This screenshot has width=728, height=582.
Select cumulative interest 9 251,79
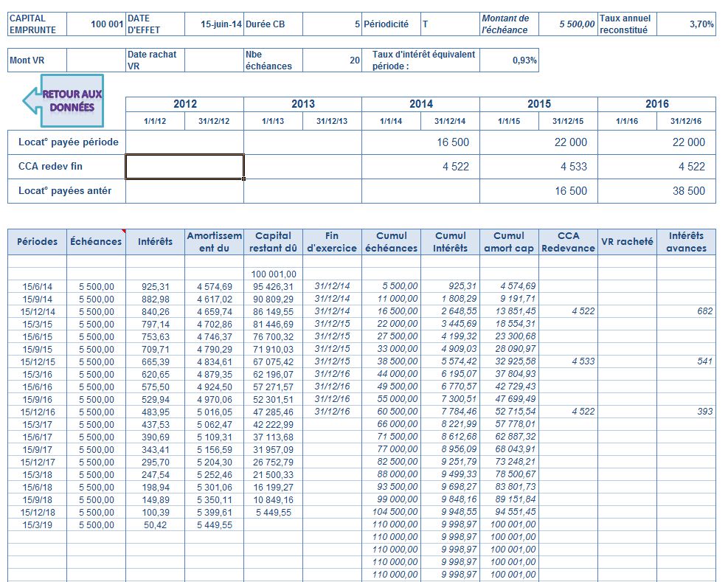tap(451, 462)
